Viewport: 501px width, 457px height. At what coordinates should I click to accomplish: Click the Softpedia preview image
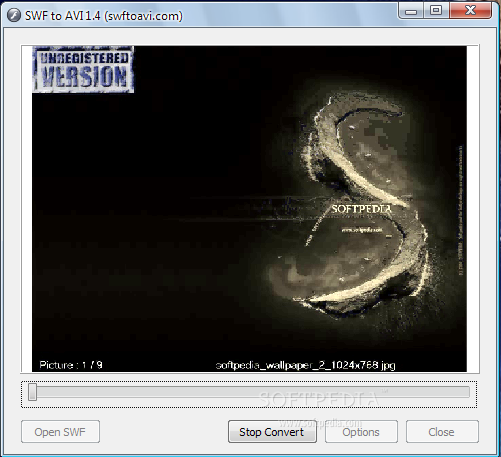(x=249, y=209)
